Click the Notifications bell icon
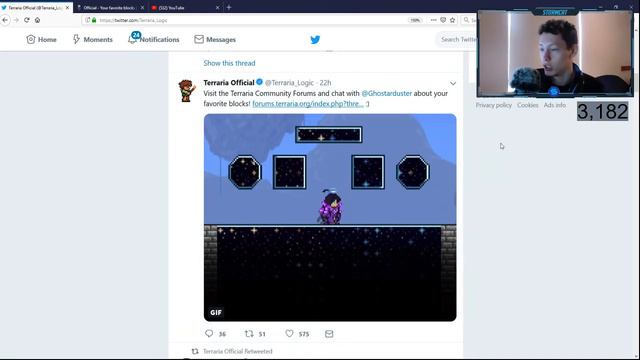The width and height of the screenshot is (640, 360). tap(132, 40)
